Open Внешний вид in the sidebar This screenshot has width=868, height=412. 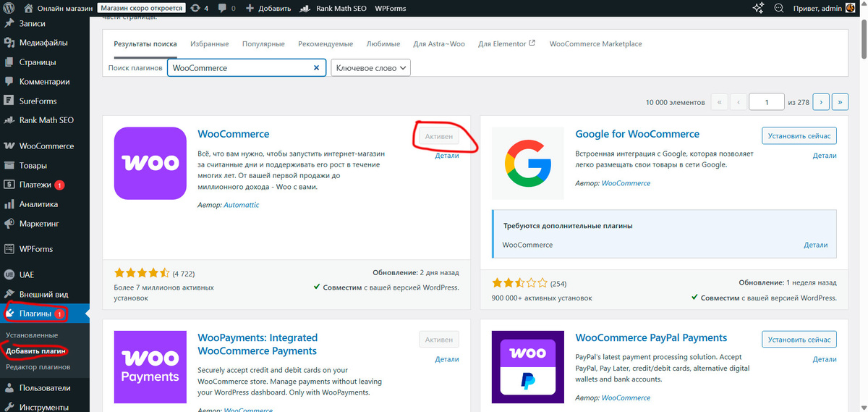(x=45, y=295)
